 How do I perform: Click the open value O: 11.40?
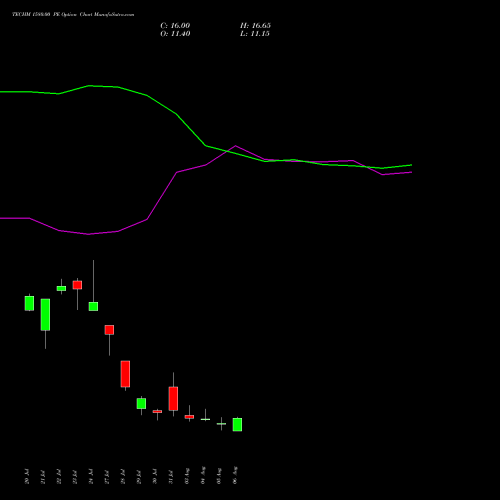(175, 34)
